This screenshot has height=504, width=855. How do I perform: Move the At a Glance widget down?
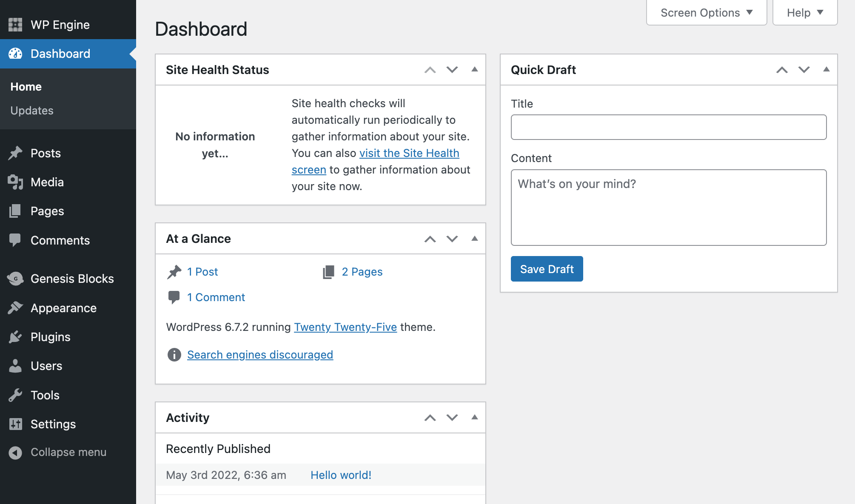(x=452, y=239)
